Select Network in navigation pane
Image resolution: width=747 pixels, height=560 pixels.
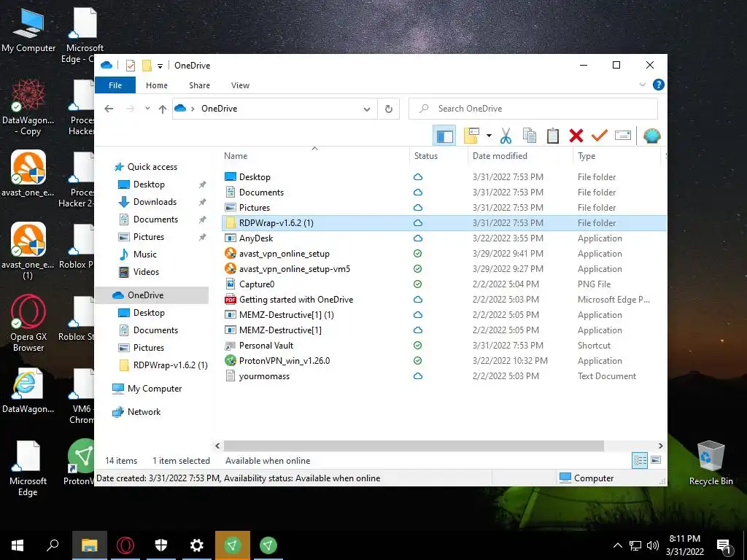pyautogui.click(x=144, y=412)
